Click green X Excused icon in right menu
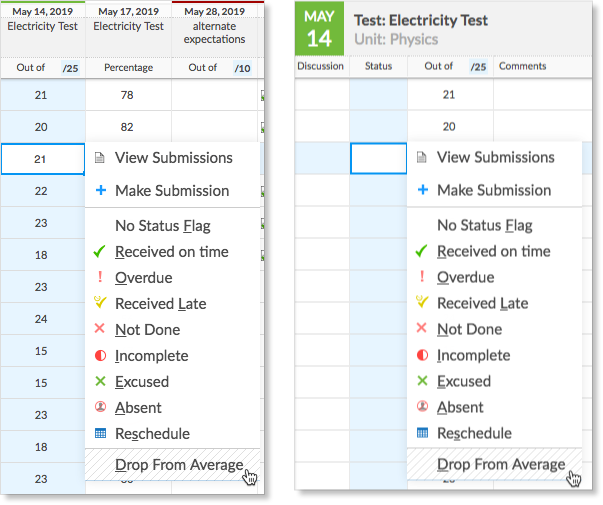The image size is (603, 505). point(422,381)
